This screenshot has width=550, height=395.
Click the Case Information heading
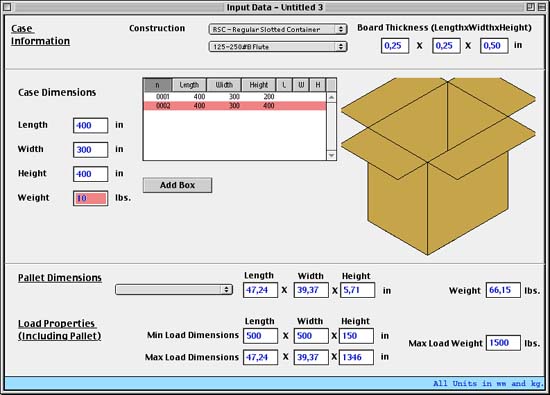point(40,35)
